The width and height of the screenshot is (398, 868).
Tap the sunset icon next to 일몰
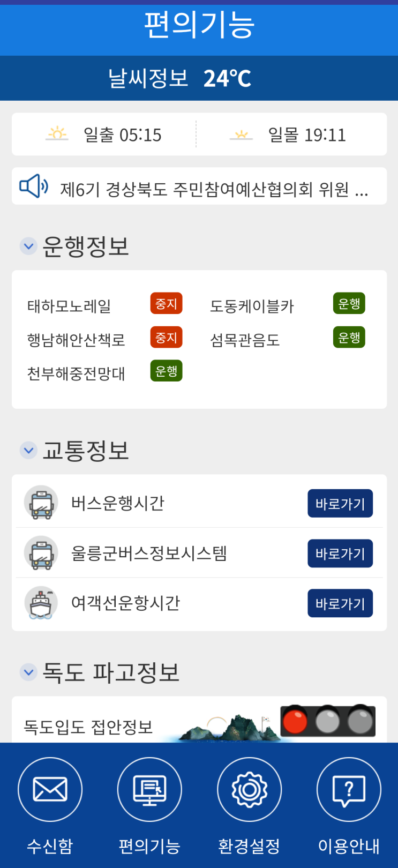click(x=241, y=134)
